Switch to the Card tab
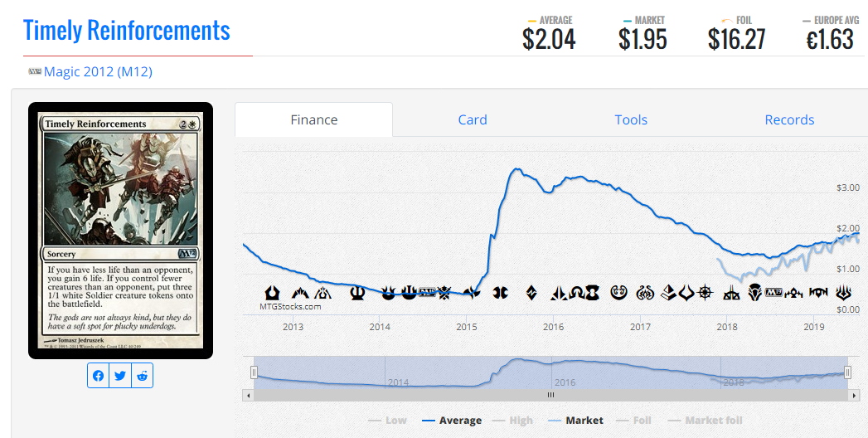868x438 pixels. coord(473,119)
